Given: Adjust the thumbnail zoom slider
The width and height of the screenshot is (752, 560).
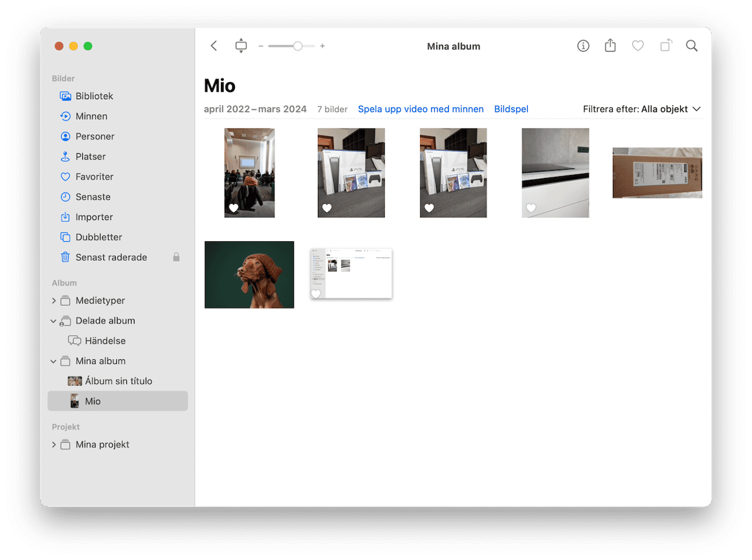Looking at the screenshot, I should tap(292, 46).
